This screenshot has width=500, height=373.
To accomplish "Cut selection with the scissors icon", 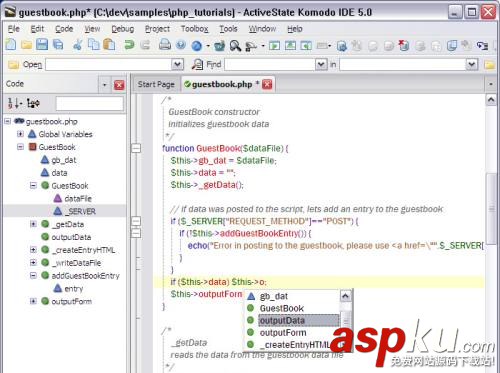I will tap(78, 45).
